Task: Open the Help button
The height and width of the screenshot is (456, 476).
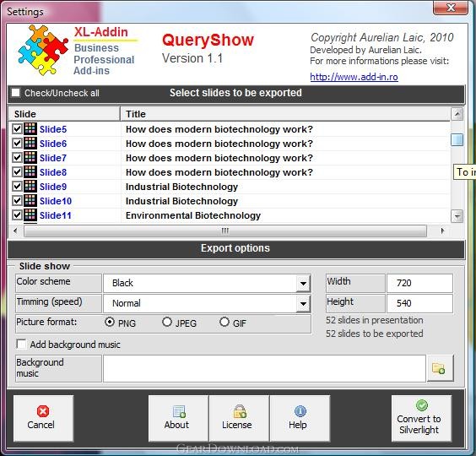Action: (300, 418)
